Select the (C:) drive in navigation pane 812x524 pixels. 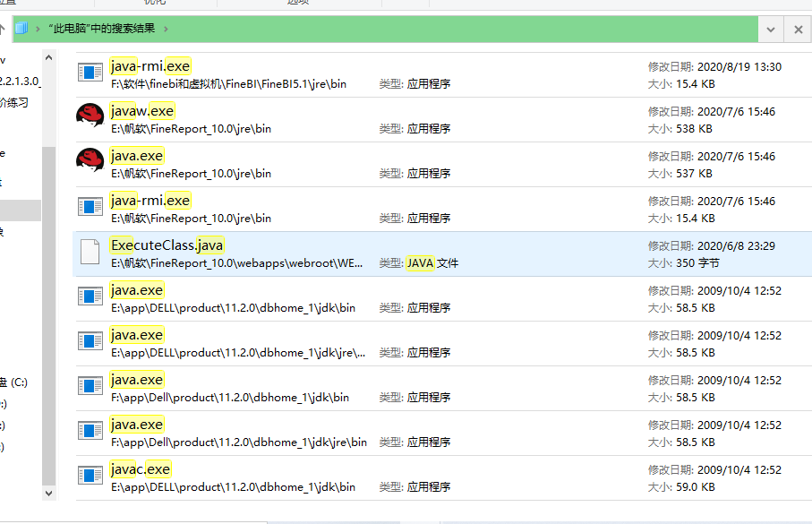pyautogui.click(x=14, y=382)
